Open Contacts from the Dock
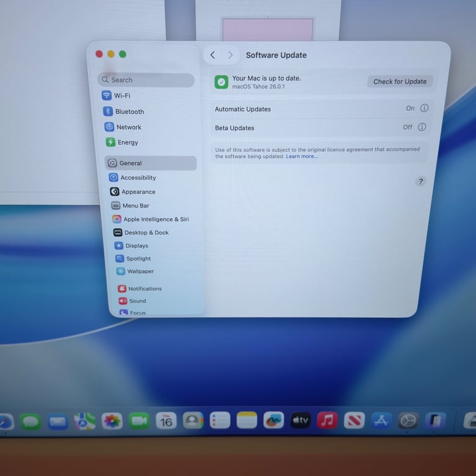The image size is (476, 476). point(193,420)
